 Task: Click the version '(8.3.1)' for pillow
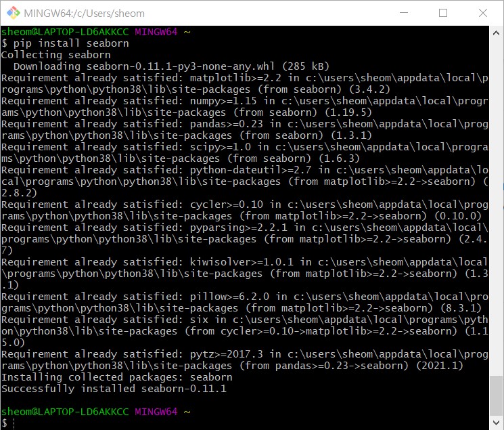(x=461, y=308)
